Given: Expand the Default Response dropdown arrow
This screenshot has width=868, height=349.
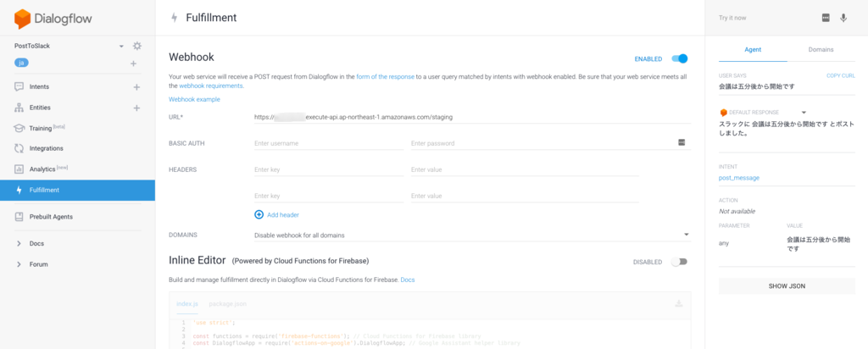Looking at the screenshot, I should click(x=804, y=113).
